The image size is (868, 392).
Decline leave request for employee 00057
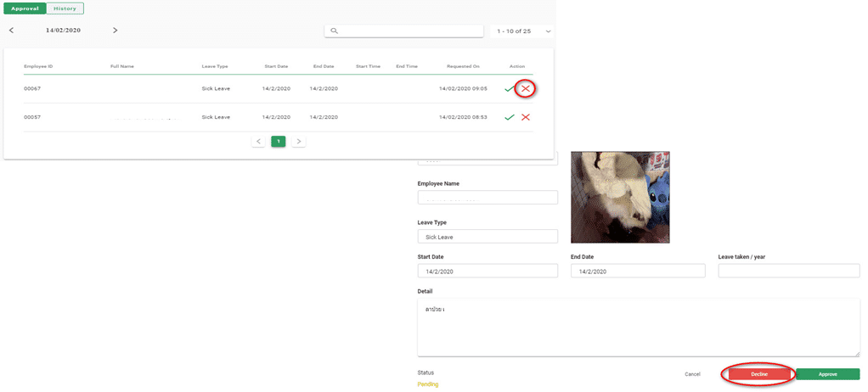pyautogui.click(x=526, y=117)
